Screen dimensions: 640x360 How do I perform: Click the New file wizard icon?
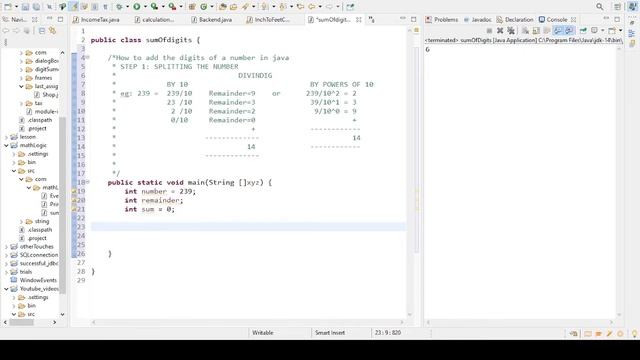click(x=8, y=7)
